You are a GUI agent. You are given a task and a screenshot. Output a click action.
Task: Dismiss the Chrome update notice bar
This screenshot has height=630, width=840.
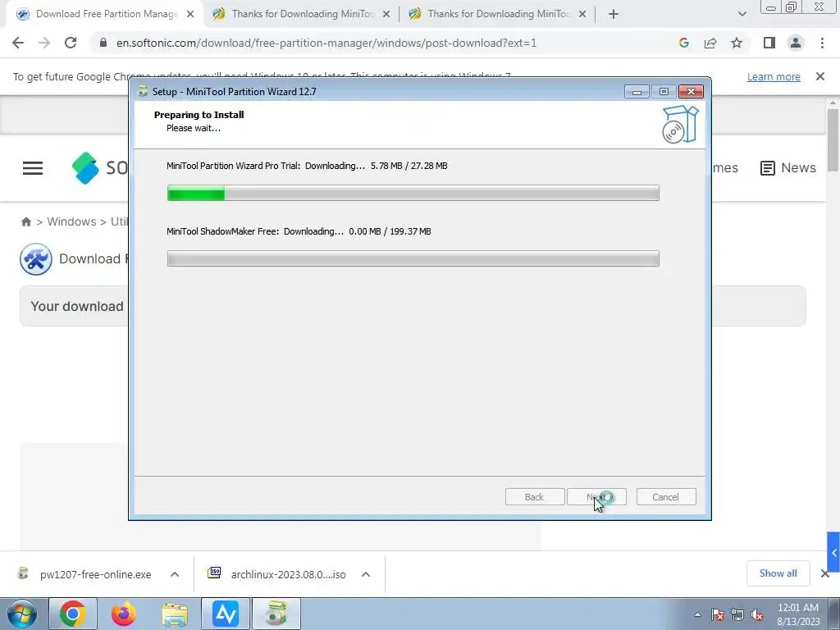[x=819, y=76]
